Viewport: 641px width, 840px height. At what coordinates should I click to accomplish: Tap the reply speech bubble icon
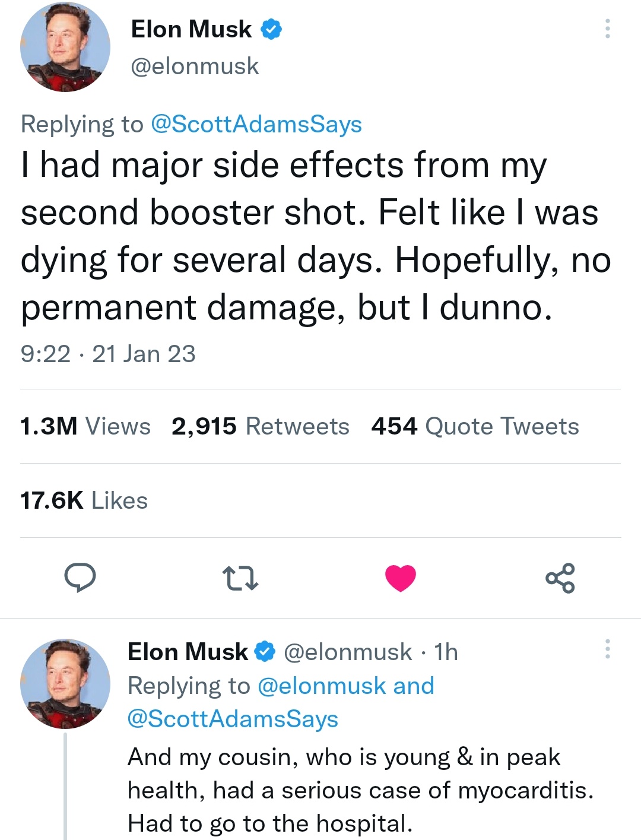point(80,578)
